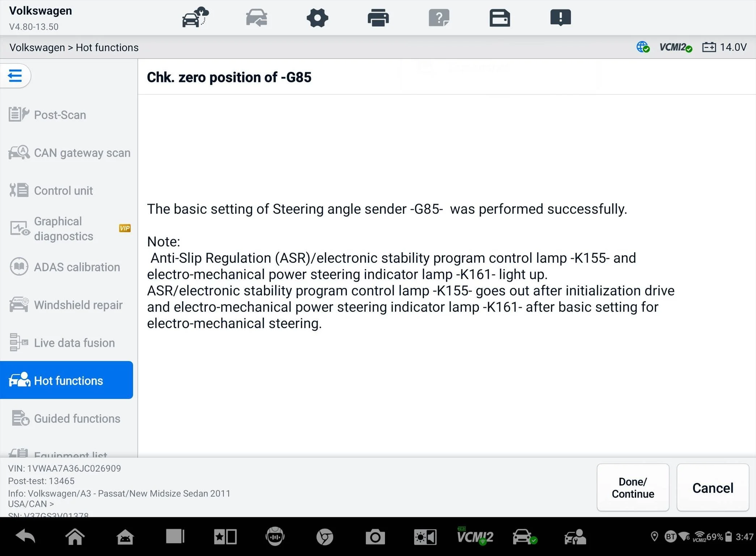The image size is (756, 556).
Task: Click the battery voltage 14.0V indicator
Action: [725, 47]
